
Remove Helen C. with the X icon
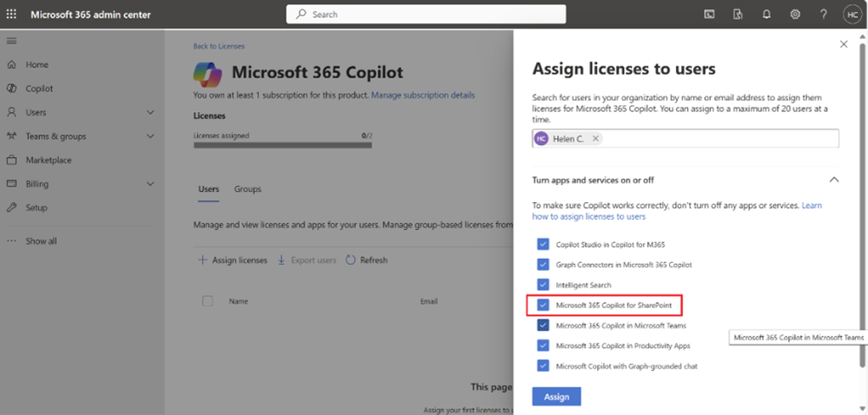[596, 139]
